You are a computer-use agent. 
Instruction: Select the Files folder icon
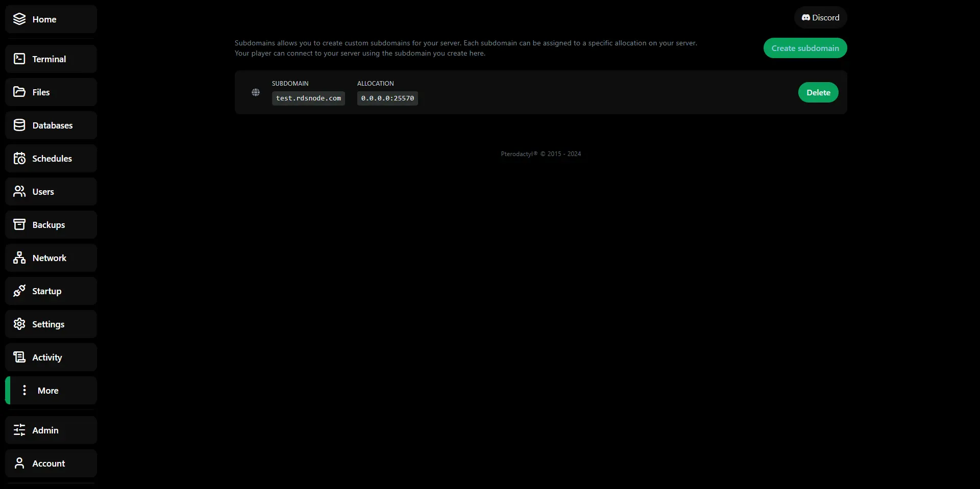[x=19, y=92]
